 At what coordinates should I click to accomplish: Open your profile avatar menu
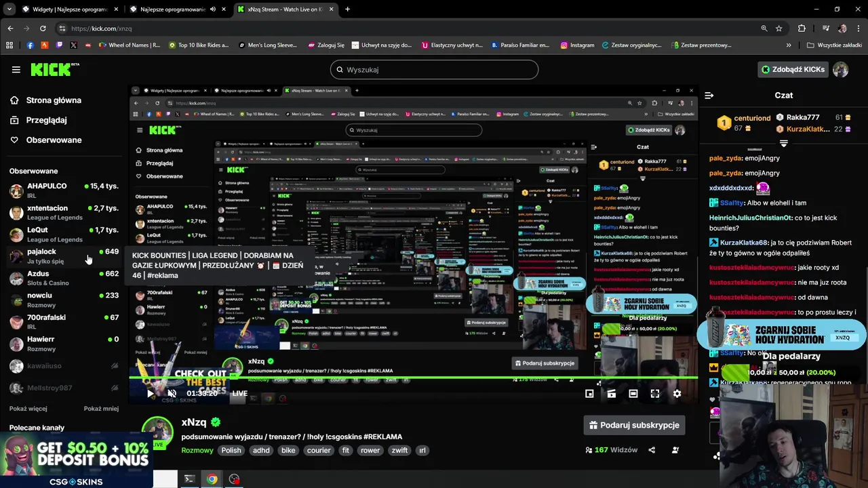(x=840, y=69)
